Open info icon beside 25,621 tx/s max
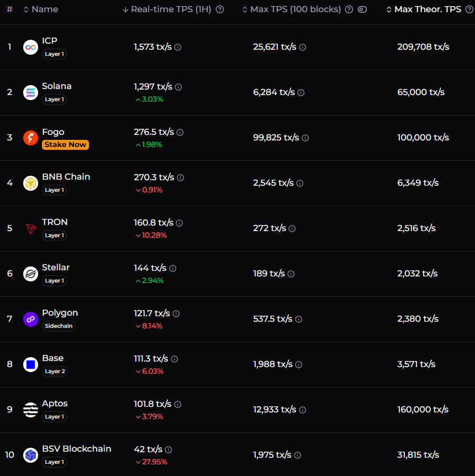475x476 pixels. coord(303,48)
